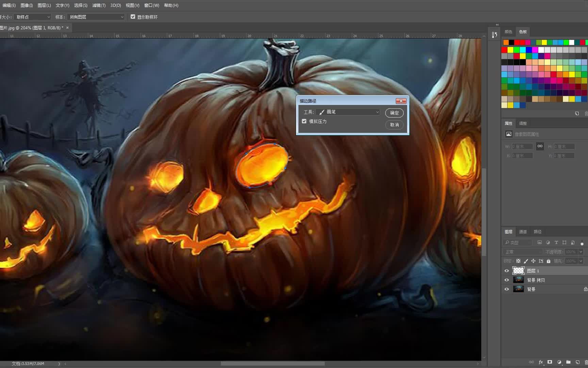Click lock icon on 背景 layer
The width and height of the screenshot is (588, 368).
[x=585, y=289]
